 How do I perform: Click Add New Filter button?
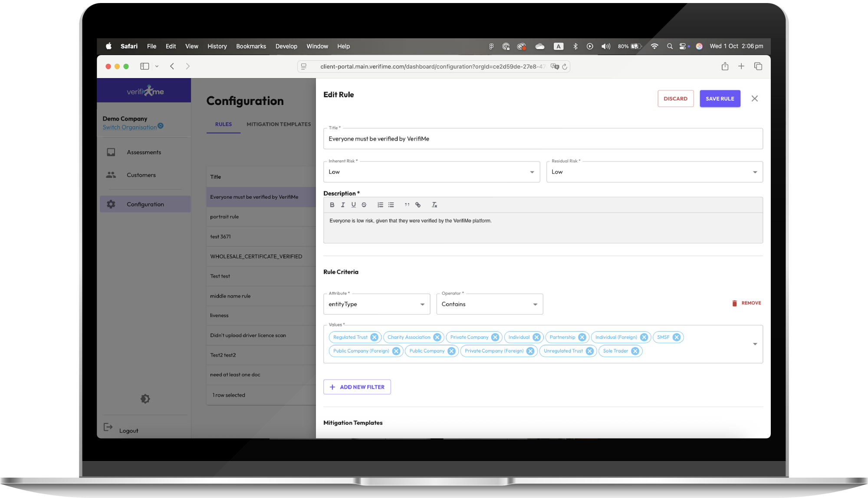pyautogui.click(x=357, y=387)
